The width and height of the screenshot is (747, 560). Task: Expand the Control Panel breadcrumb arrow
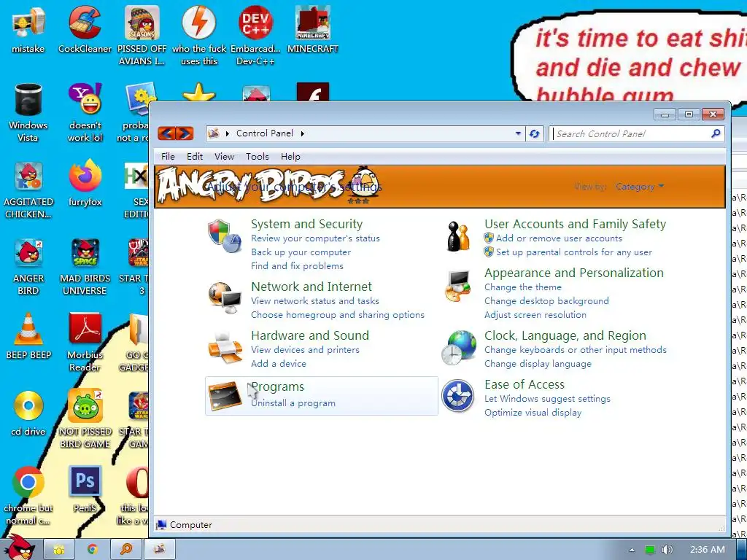[303, 134]
